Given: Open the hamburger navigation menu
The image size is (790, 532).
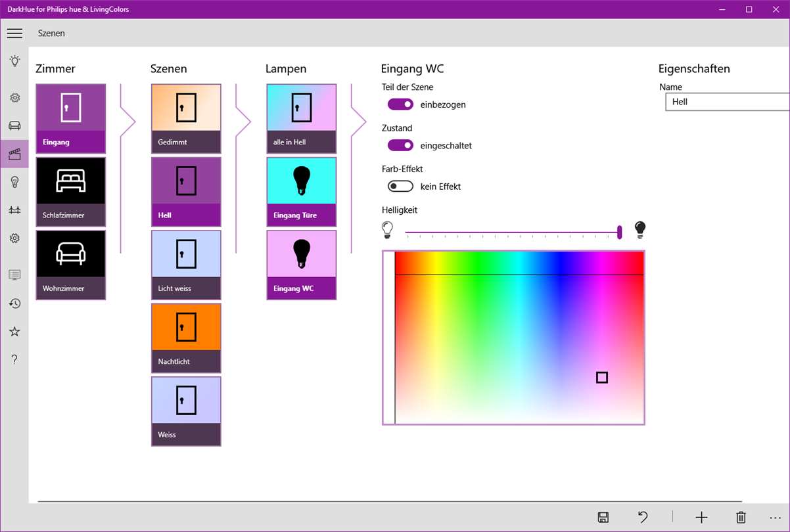Looking at the screenshot, I should point(14,33).
